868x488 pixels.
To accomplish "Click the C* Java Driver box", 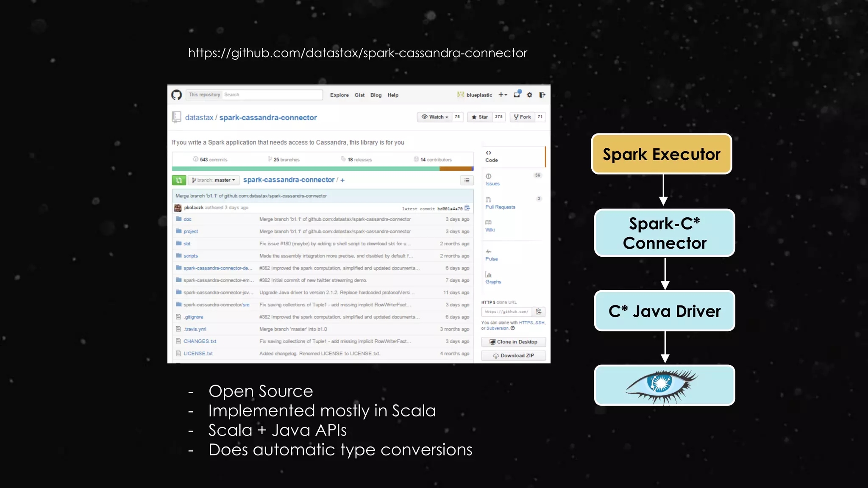I will tap(665, 311).
